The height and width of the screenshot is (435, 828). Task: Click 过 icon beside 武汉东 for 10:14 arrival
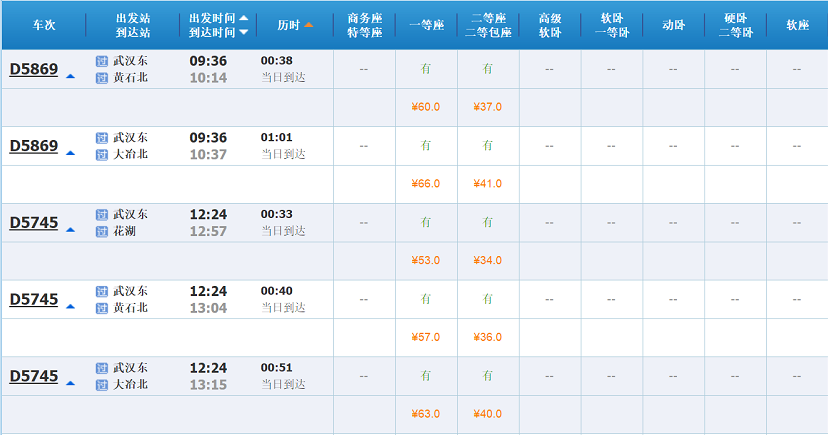(101, 61)
